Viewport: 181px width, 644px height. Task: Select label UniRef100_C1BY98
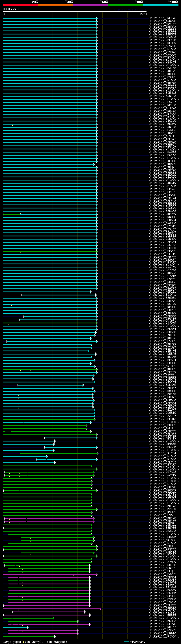[x=162, y=83]
